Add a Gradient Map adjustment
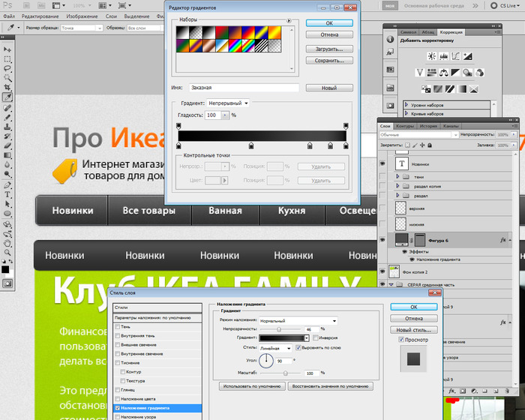Image resolution: width=525 pixels, height=420 pixels. tap(462, 89)
